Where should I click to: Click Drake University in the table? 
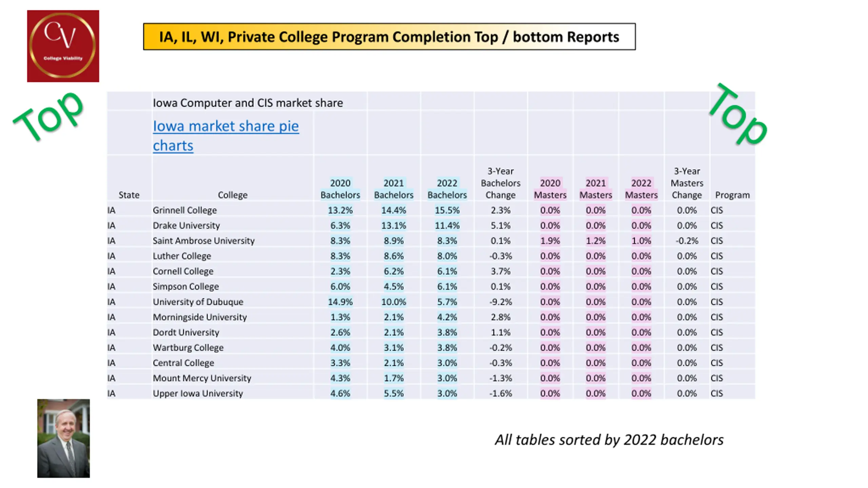click(186, 225)
